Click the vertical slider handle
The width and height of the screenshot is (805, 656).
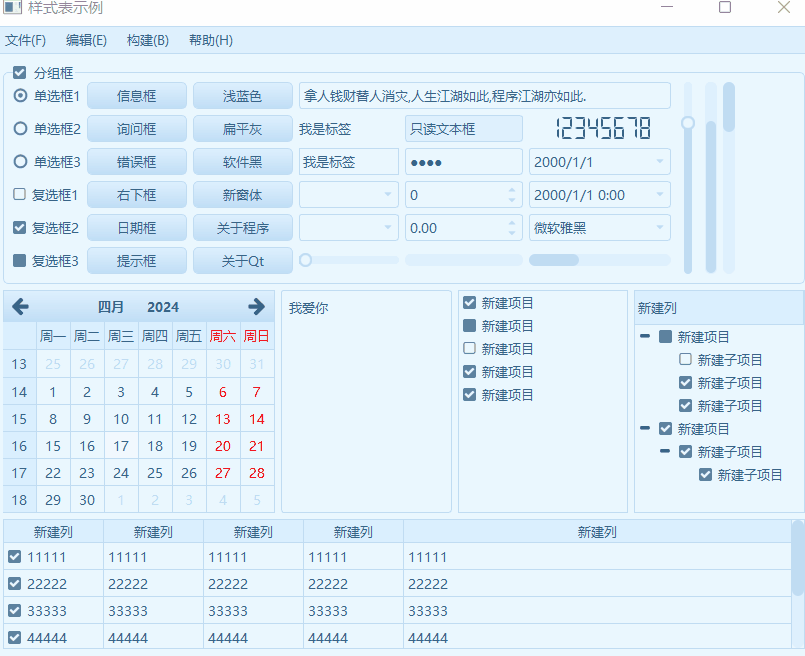[x=688, y=123]
